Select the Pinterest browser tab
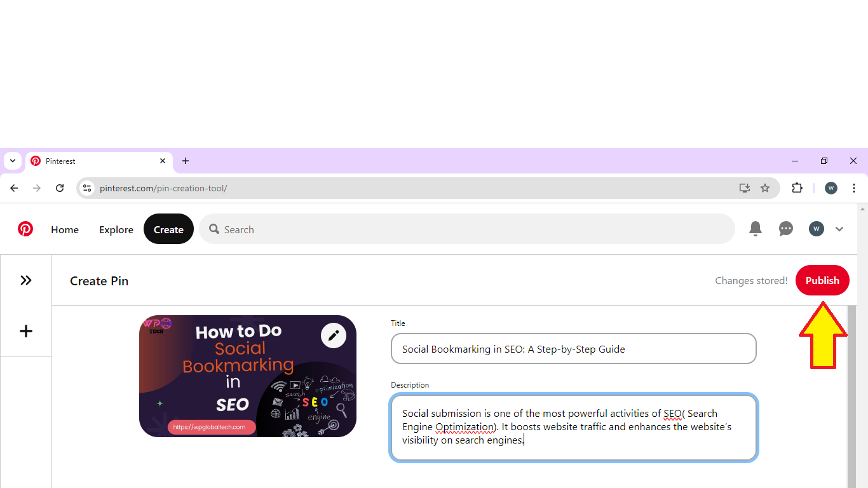 (99, 161)
